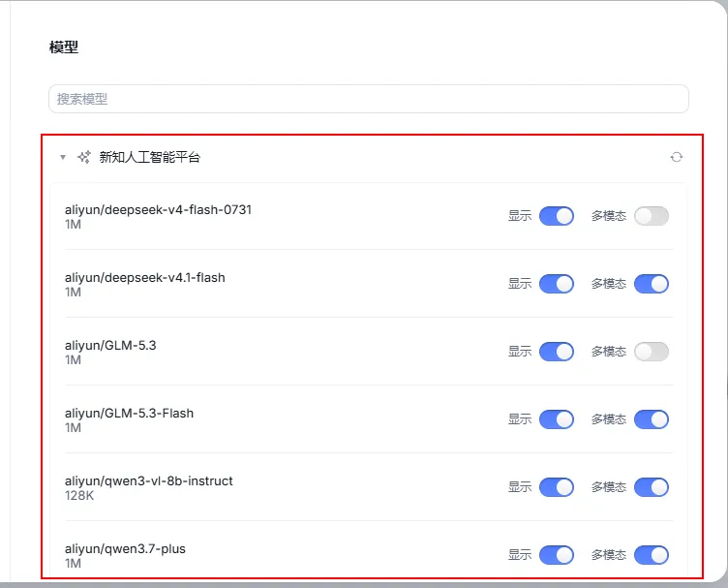
Task: Click the 128K context size label
Action: [79, 496]
